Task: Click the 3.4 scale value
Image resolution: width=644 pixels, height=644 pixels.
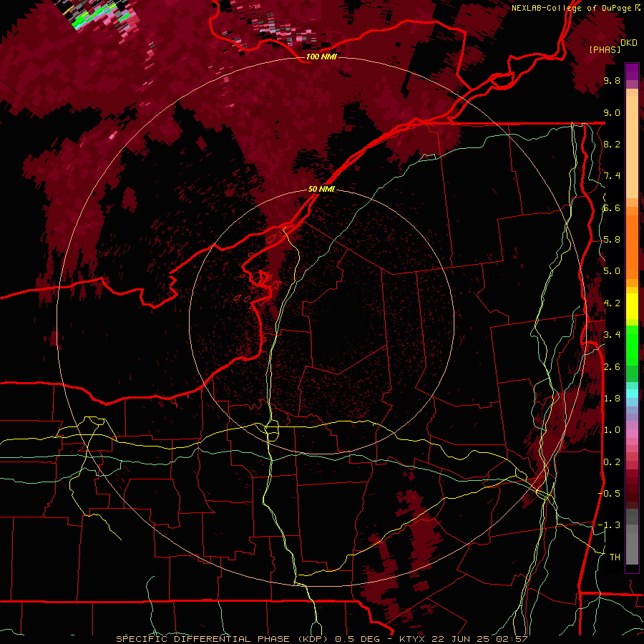Action: pos(612,335)
